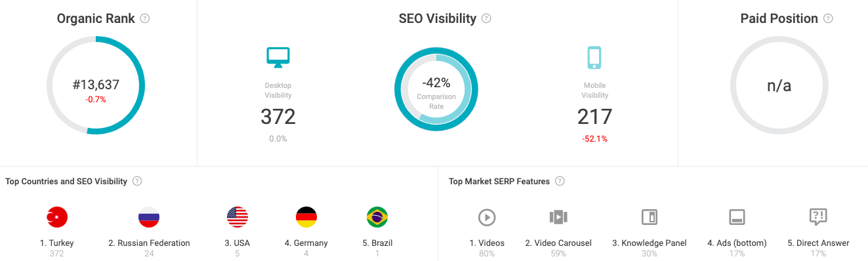This screenshot has height=261, width=868.
Task: Click the n/a Paid Position circle
Action: pos(779,85)
